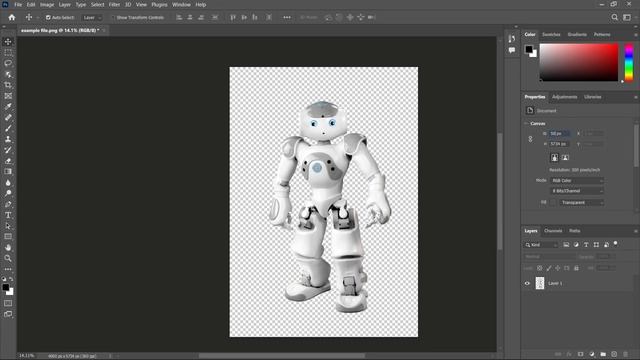This screenshot has height=360, width=640.
Task: Select the Rectangular Marquee tool
Action: [x=8, y=53]
